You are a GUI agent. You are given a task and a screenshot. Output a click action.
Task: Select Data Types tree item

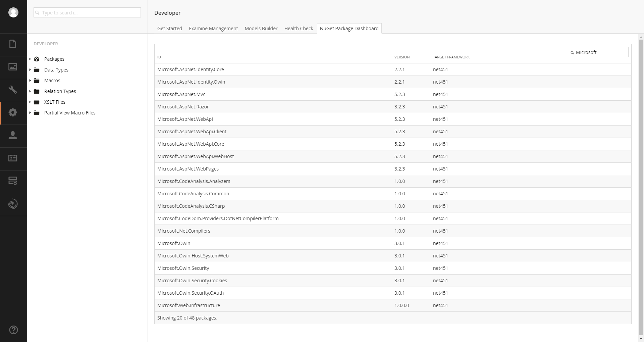(x=56, y=70)
